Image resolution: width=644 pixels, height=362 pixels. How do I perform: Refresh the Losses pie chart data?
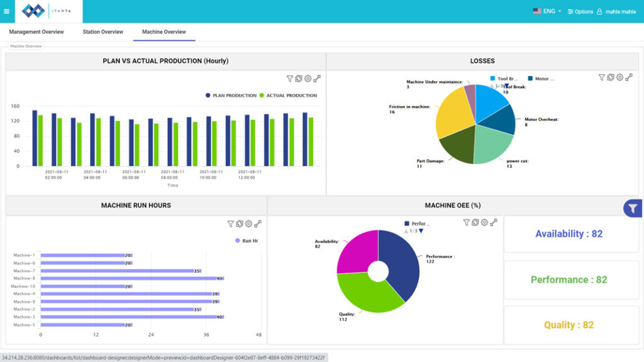coord(609,77)
